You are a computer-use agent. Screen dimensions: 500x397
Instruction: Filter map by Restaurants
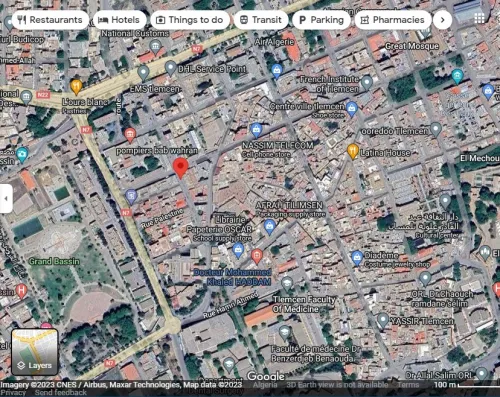[50, 20]
